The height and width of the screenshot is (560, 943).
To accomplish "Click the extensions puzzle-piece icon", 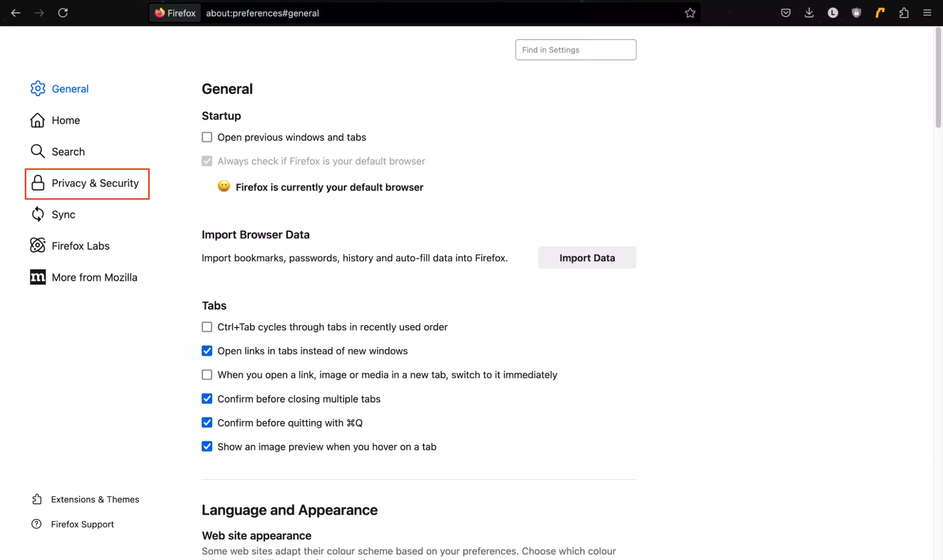I will (x=903, y=13).
